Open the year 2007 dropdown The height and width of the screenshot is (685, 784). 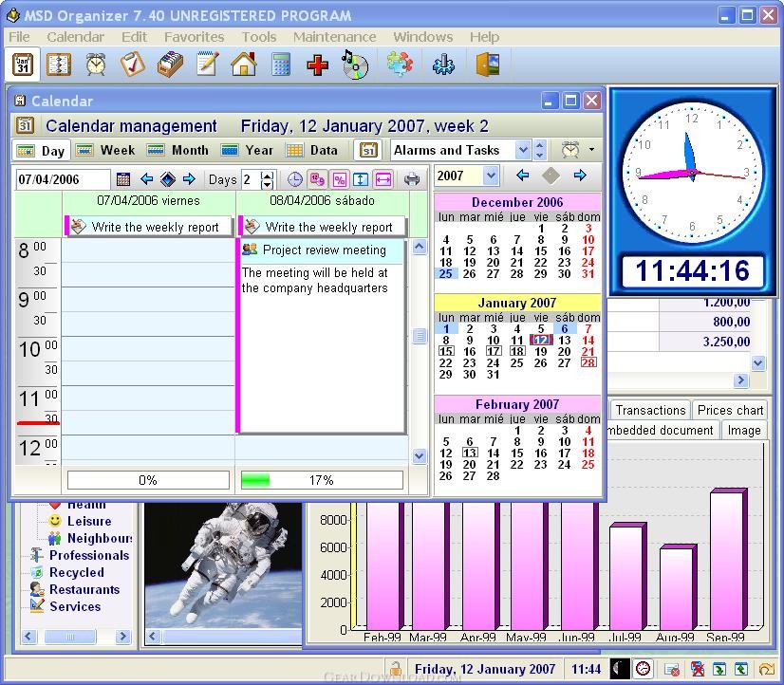coord(491,176)
